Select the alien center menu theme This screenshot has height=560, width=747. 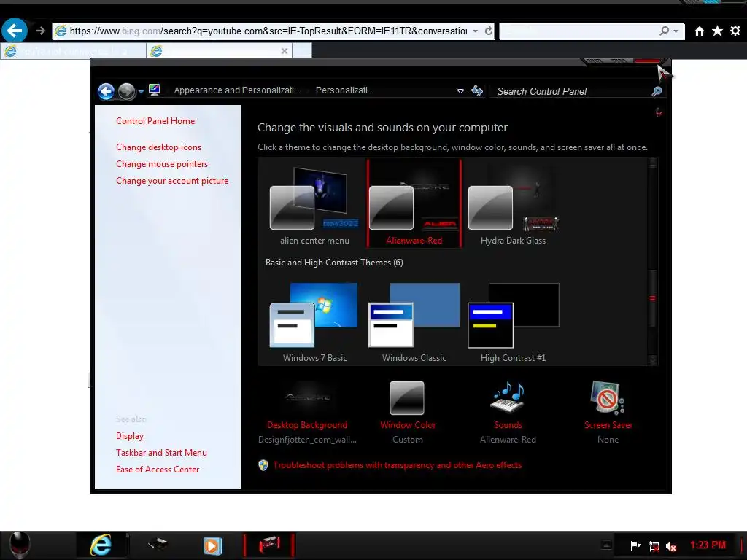314,205
